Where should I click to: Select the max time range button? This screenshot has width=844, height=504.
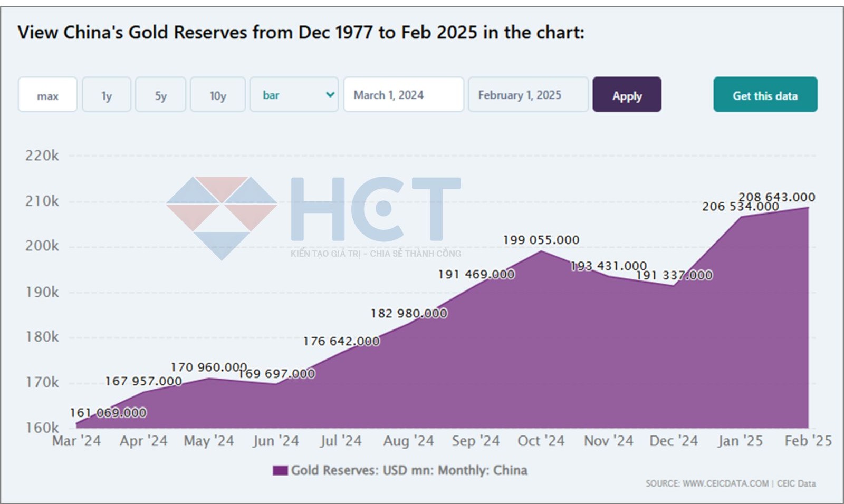tap(47, 95)
